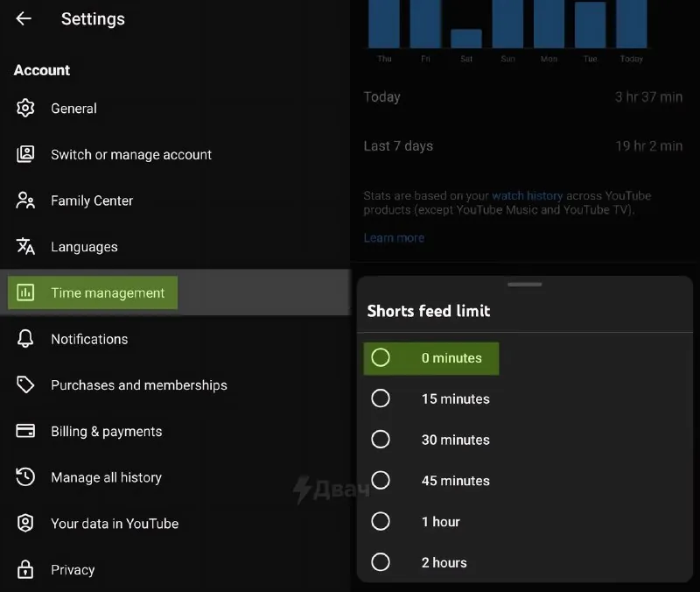Click the Tue bar in watch chart
Viewport: 700px width, 592px height.
coord(590,25)
